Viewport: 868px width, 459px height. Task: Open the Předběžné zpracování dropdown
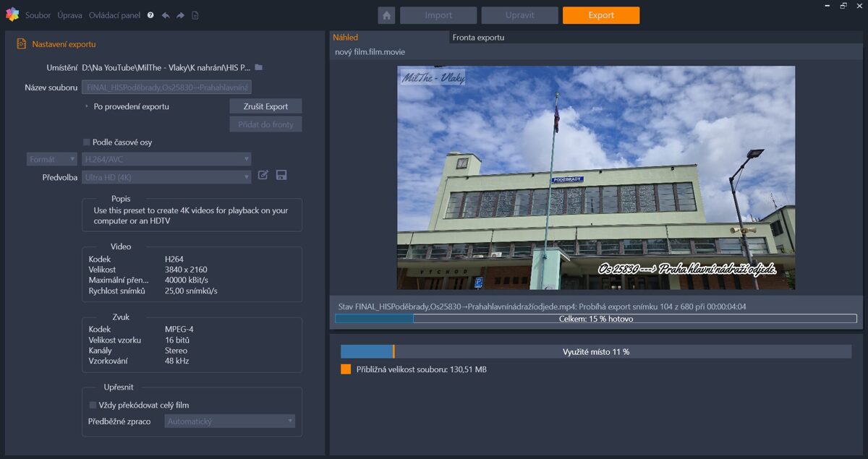click(x=229, y=420)
